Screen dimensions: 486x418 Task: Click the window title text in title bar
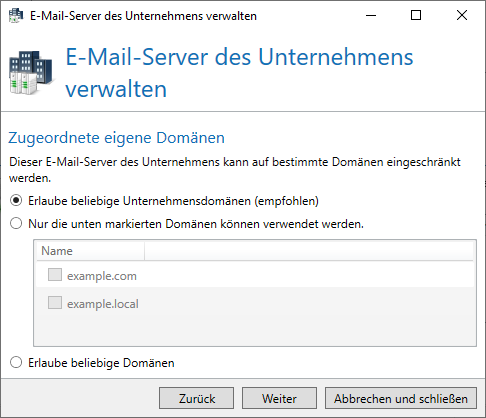tap(143, 16)
